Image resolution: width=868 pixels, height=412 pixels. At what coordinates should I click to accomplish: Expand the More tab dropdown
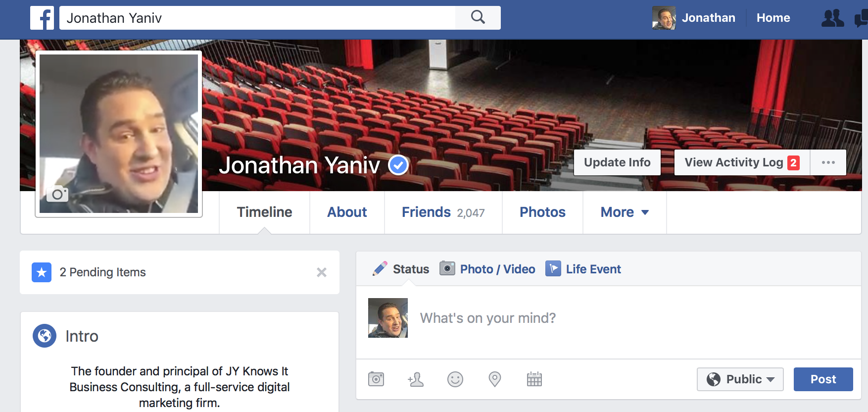(x=625, y=212)
